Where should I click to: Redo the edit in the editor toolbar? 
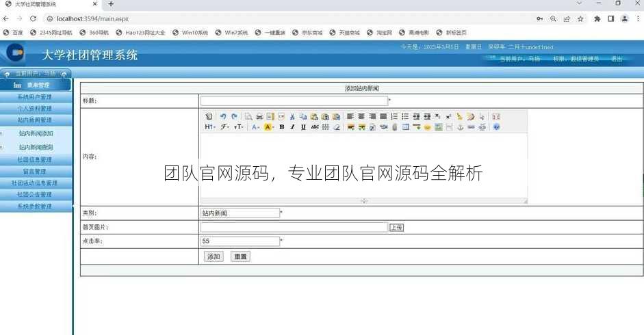click(x=234, y=117)
